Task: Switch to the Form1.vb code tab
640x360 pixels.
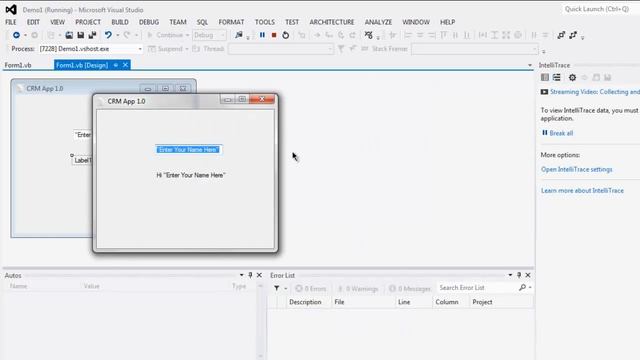Action: tap(18, 65)
